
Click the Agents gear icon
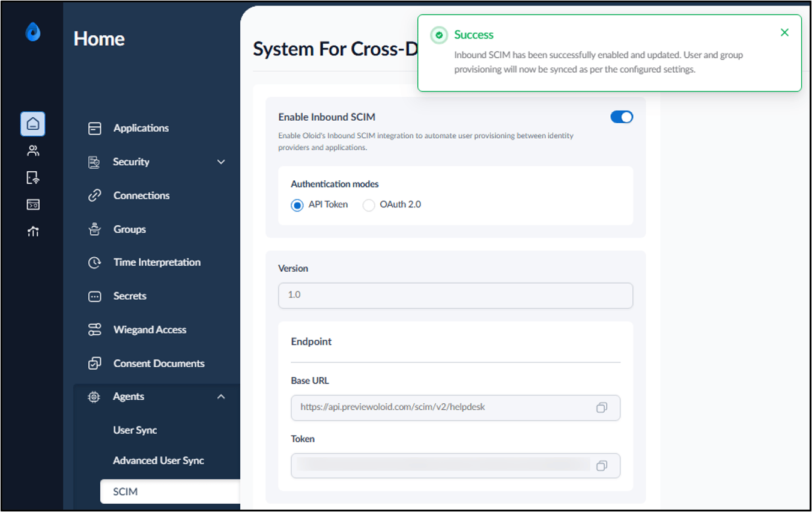(x=94, y=397)
